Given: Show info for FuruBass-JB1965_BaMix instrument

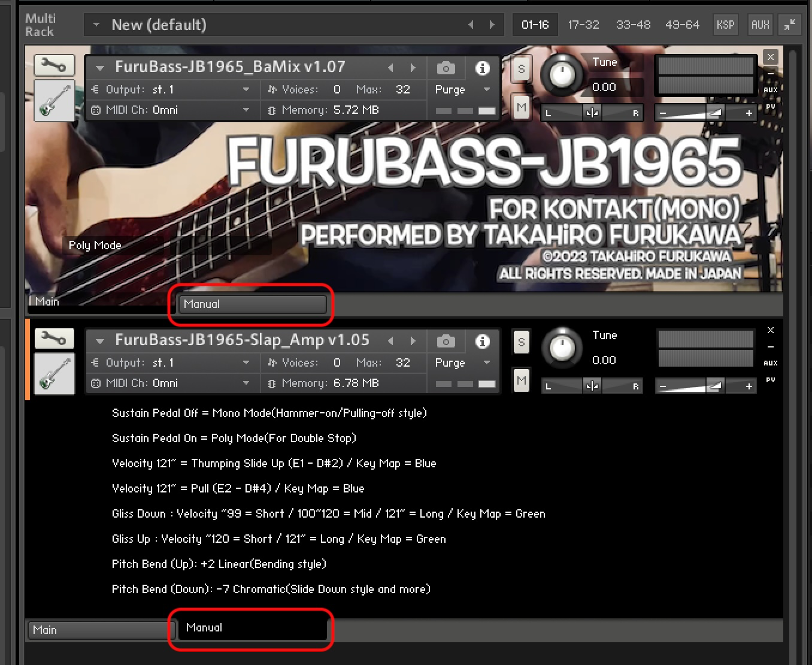Looking at the screenshot, I should coord(482,68).
